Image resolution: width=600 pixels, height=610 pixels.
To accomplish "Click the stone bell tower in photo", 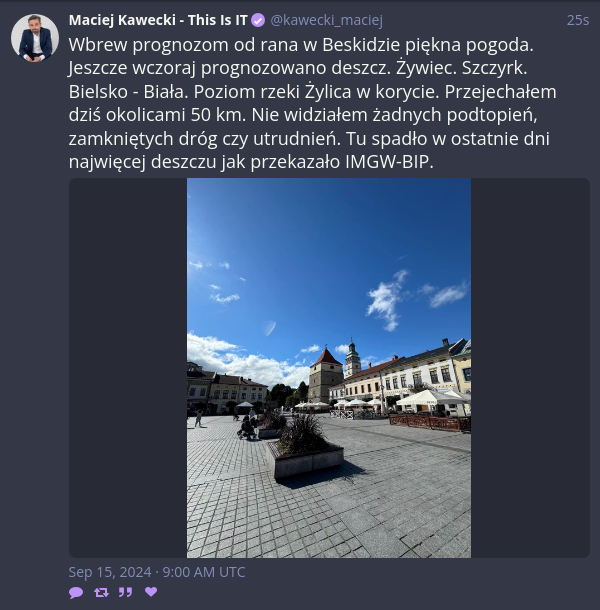I will [326, 375].
